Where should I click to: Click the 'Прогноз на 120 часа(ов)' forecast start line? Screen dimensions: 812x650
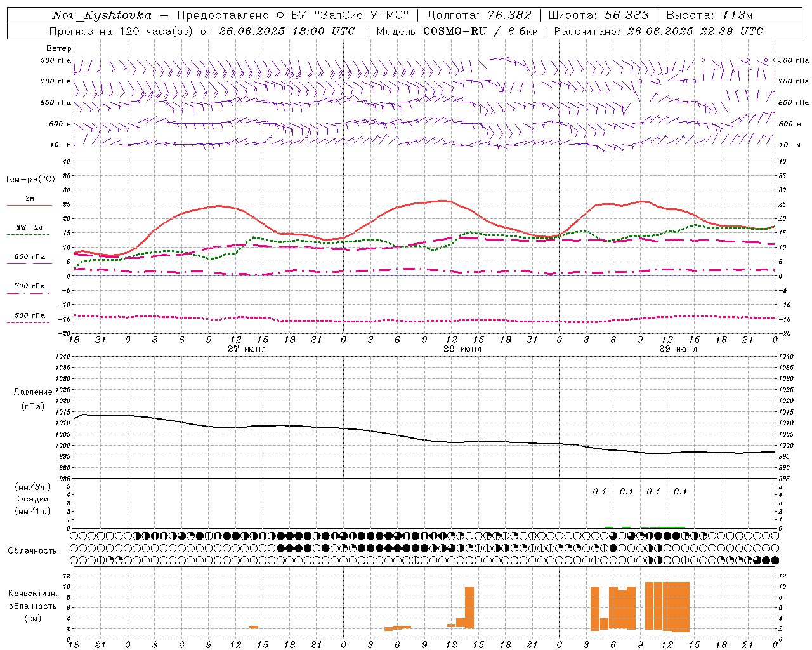point(202,31)
